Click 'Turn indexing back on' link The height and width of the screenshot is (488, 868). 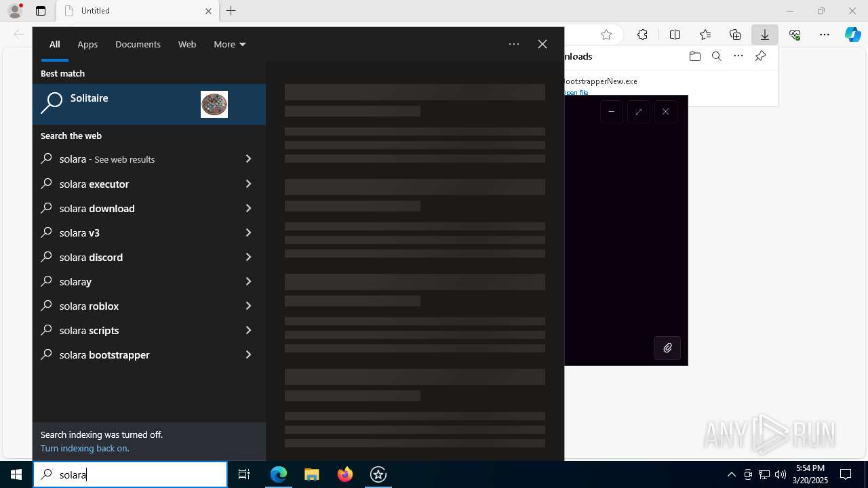[85, 448]
